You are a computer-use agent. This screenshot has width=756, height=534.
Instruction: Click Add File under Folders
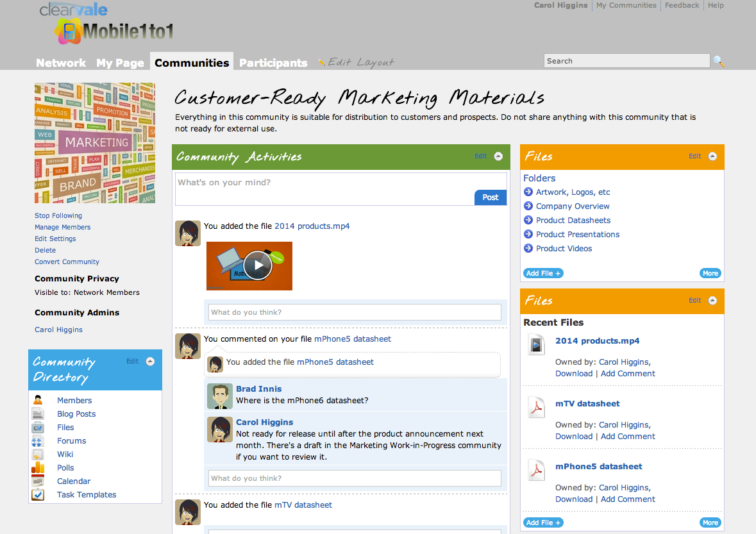[543, 273]
